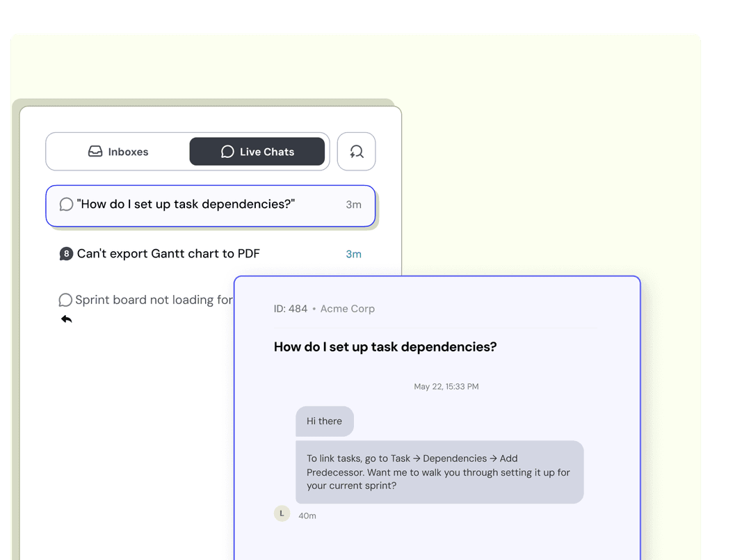Click the unread badge showing 8
The width and height of the screenshot is (751, 560).
[66, 254]
